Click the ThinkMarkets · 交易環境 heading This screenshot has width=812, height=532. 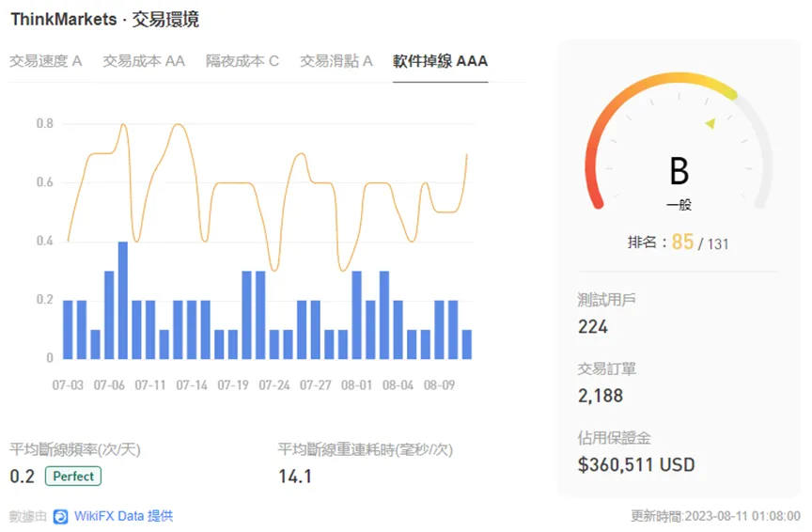pyautogui.click(x=105, y=19)
